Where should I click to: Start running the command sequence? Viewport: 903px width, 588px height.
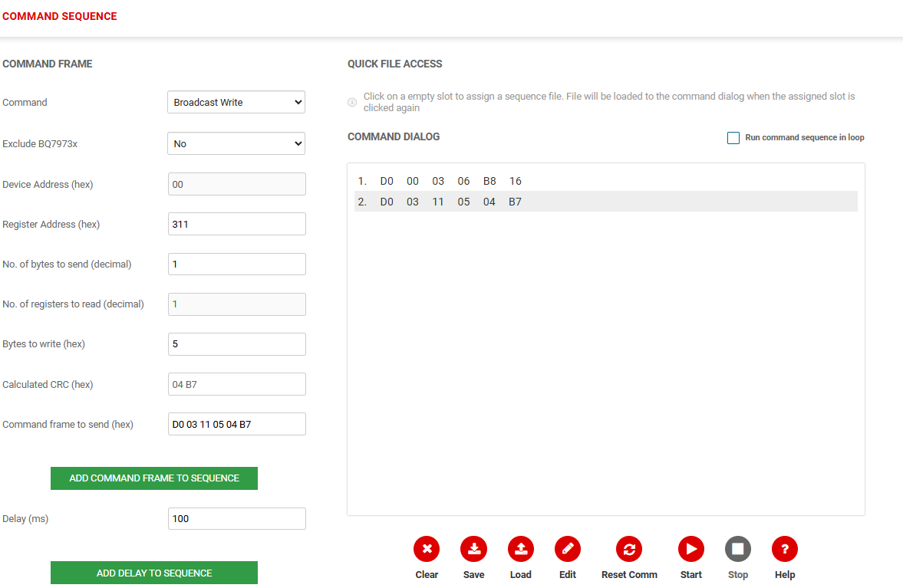point(691,549)
